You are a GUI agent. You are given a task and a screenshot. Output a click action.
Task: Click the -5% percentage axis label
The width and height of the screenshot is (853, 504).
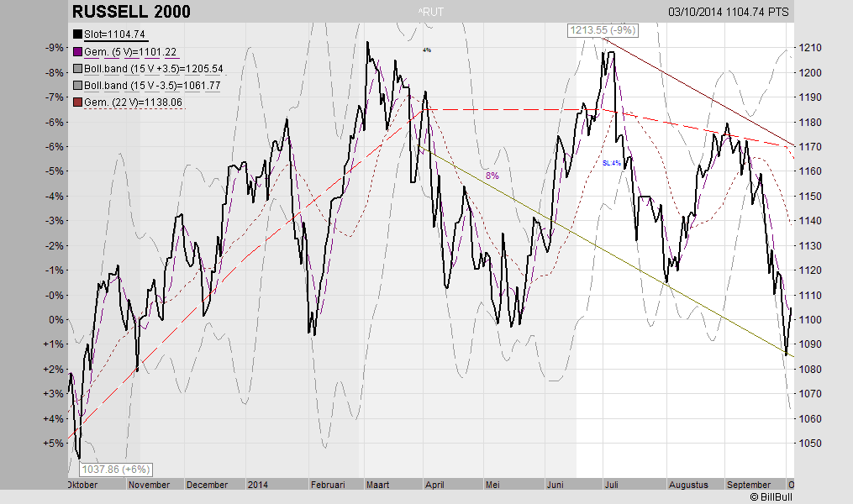point(54,171)
